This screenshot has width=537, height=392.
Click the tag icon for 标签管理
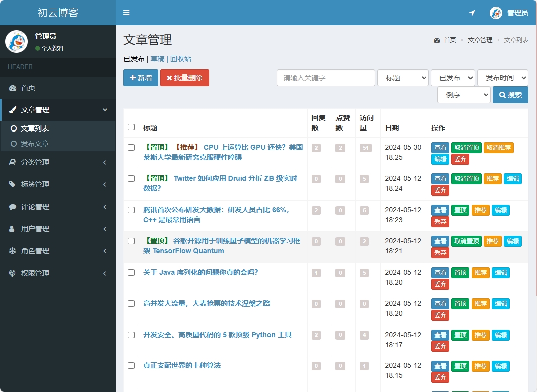click(x=12, y=184)
